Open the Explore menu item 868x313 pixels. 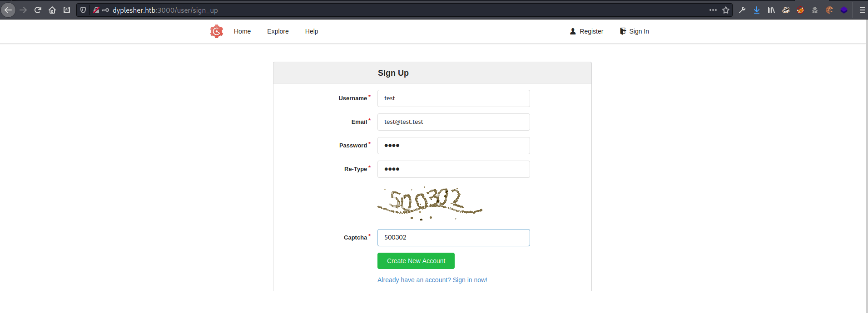(278, 31)
